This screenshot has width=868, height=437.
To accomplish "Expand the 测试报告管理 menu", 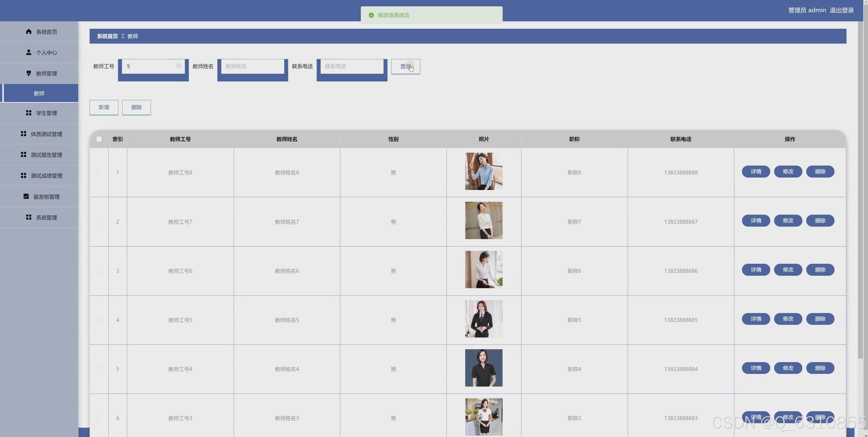I will (46, 155).
